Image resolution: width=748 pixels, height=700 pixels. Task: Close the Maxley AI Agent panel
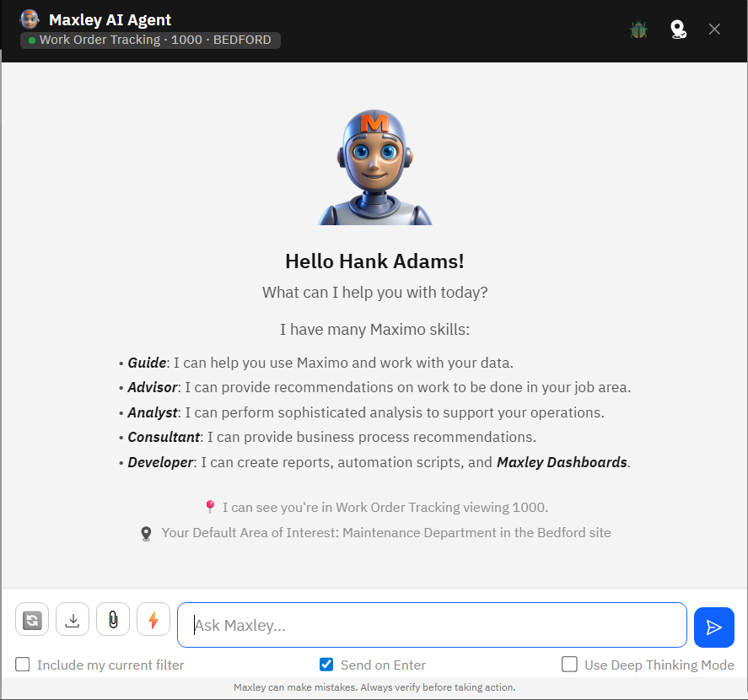[714, 30]
